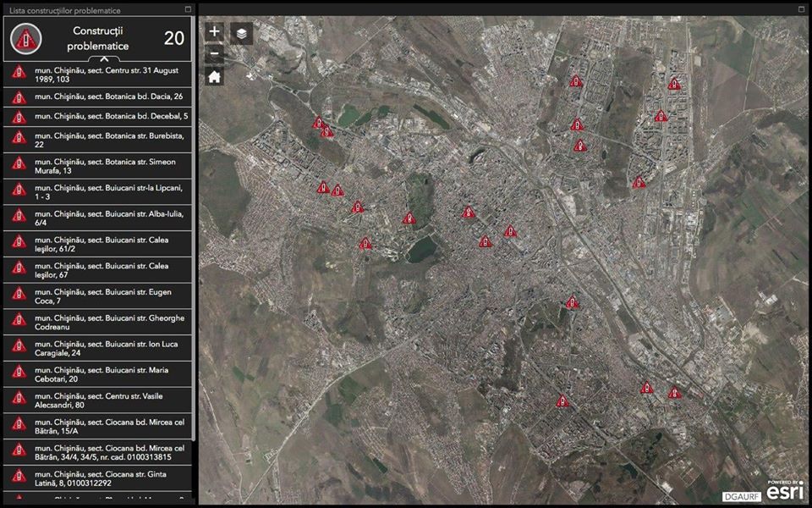Click warning icon beside bd. Dacia, 26
Viewport: 812px width, 508px height.
(18, 97)
